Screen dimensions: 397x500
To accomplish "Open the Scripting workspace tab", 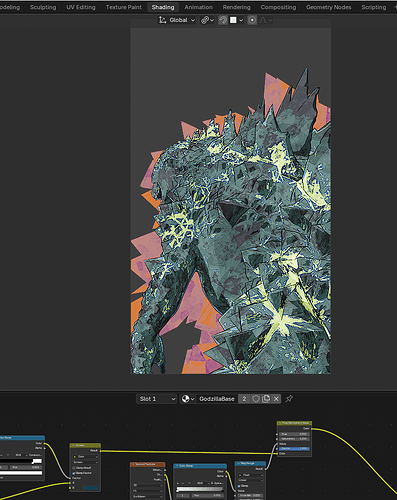I will tap(374, 7).
